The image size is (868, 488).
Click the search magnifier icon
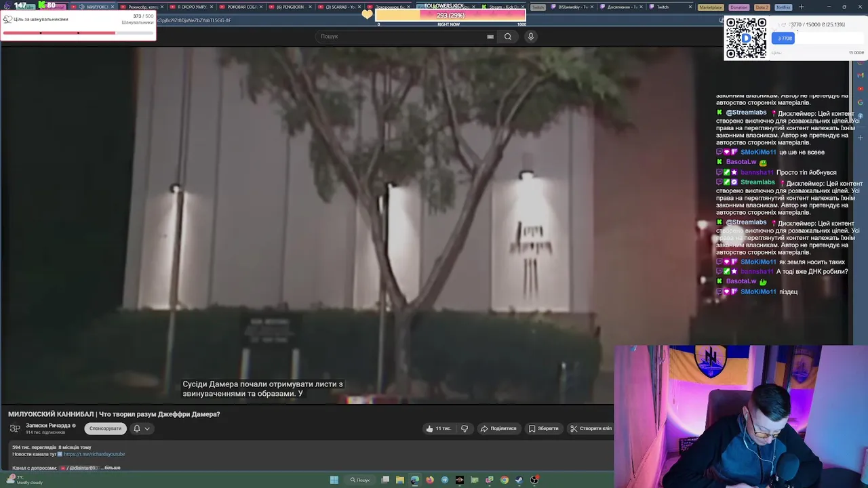[x=507, y=37]
